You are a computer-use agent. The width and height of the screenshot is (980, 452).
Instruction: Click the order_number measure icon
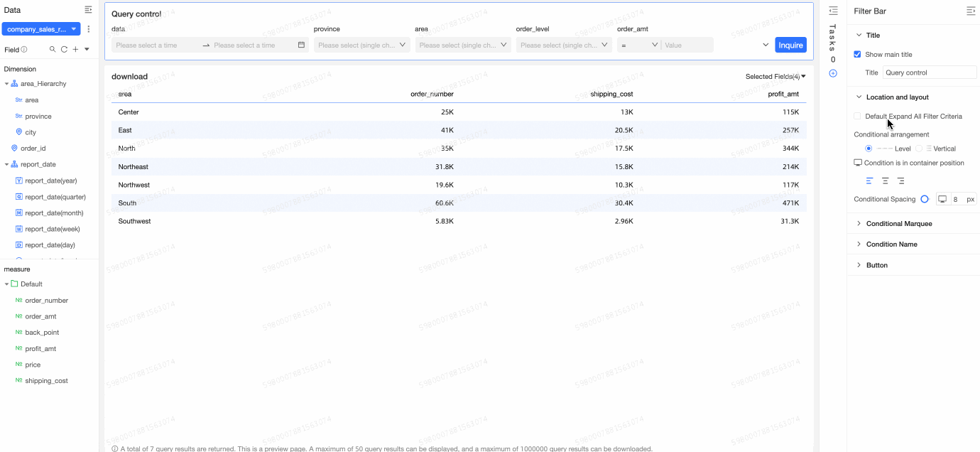(18, 300)
